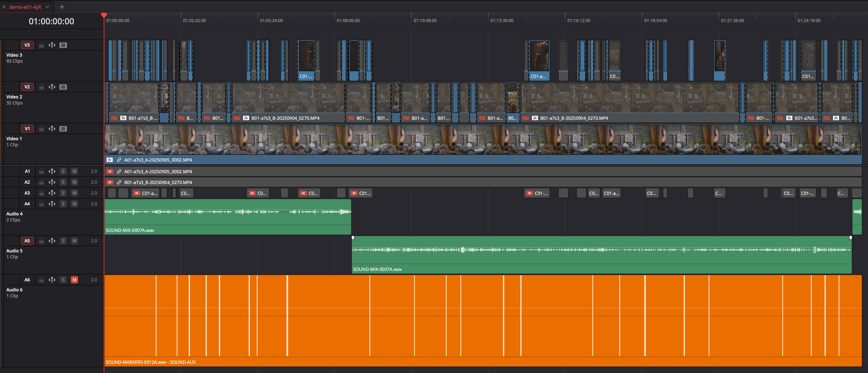Lock the Audio 5 track
Image resolution: width=868 pixels, height=373 pixels.
pos(41,241)
